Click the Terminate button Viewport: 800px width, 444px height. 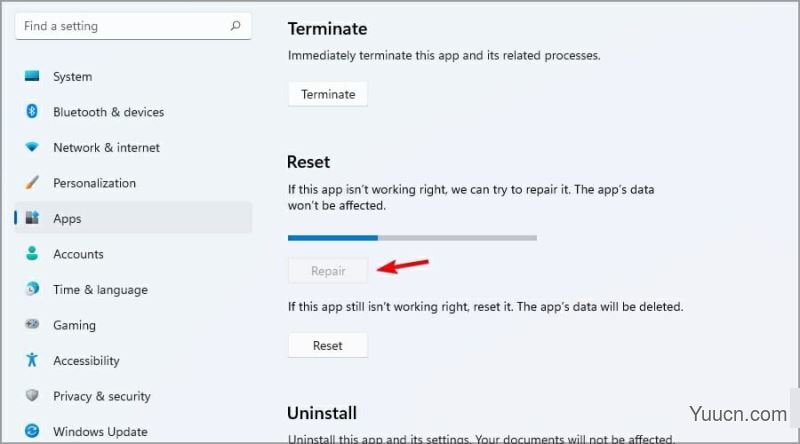[x=328, y=94]
